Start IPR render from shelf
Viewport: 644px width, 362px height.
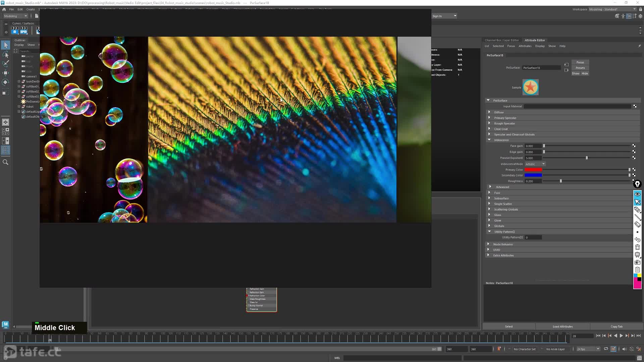tap(24, 31)
